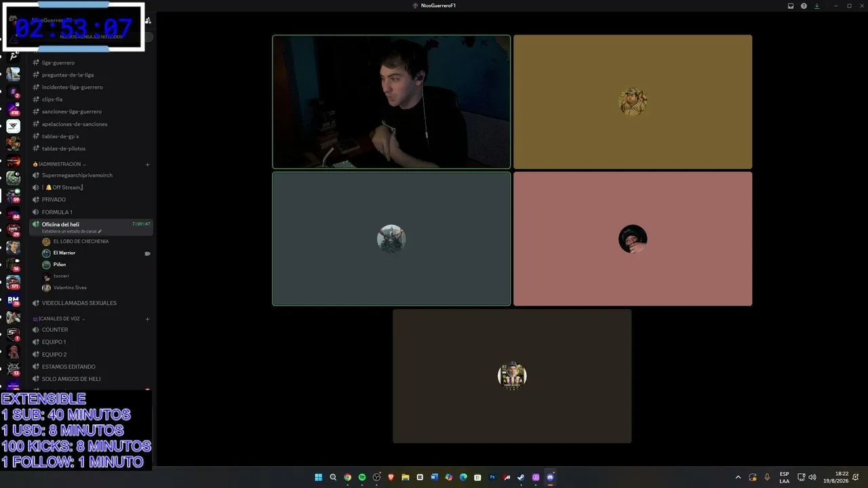Viewport: 868px width, 488px height.
Task: Add a channel to CANALES DE VOZ category
Action: coord(147,319)
